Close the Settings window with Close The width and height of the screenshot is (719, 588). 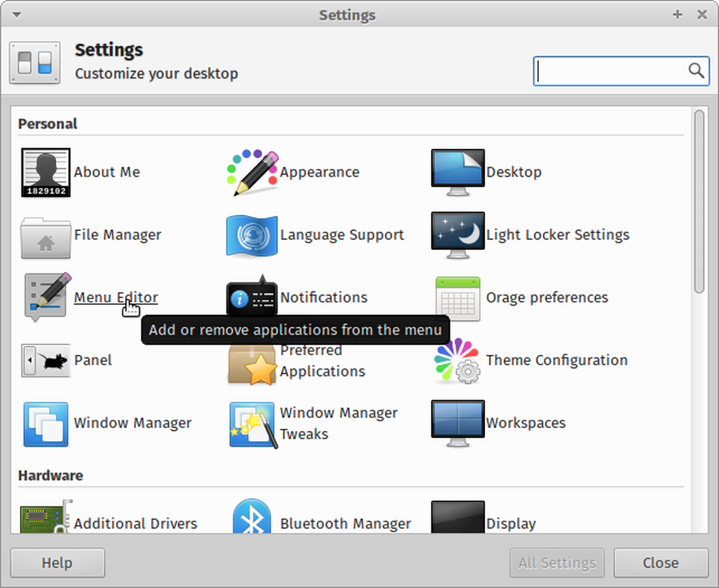pyautogui.click(x=660, y=563)
